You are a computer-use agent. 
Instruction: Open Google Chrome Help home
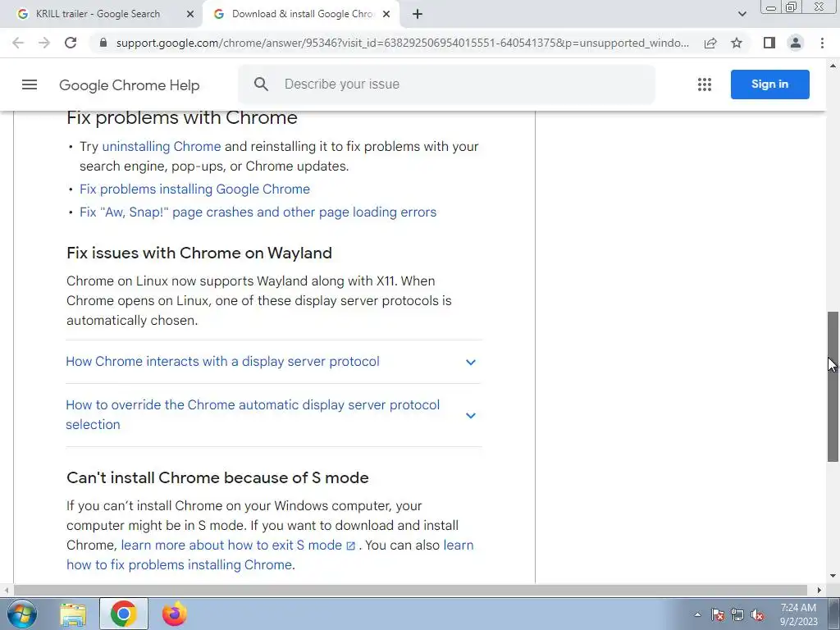[x=129, y=85]
